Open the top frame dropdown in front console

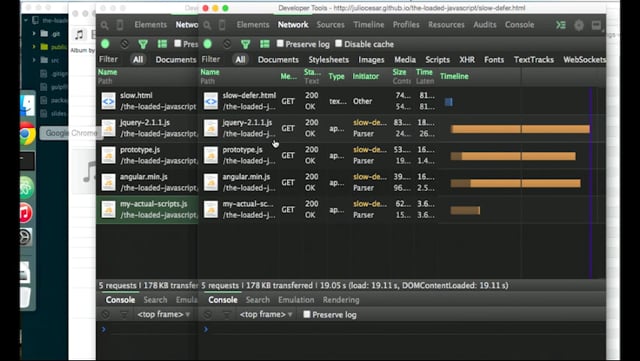click(x=266, y=314)
